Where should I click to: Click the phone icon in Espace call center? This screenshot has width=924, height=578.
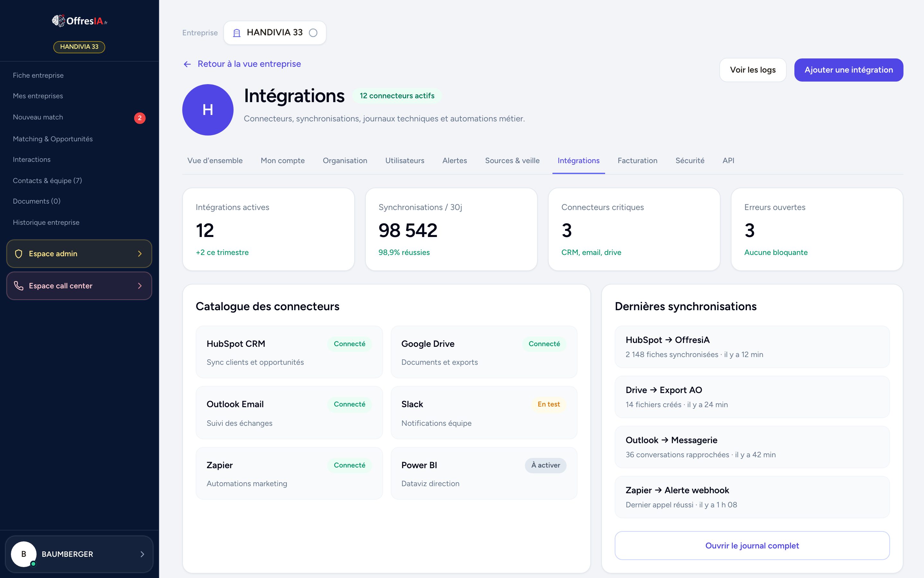(x=18, y=285)
